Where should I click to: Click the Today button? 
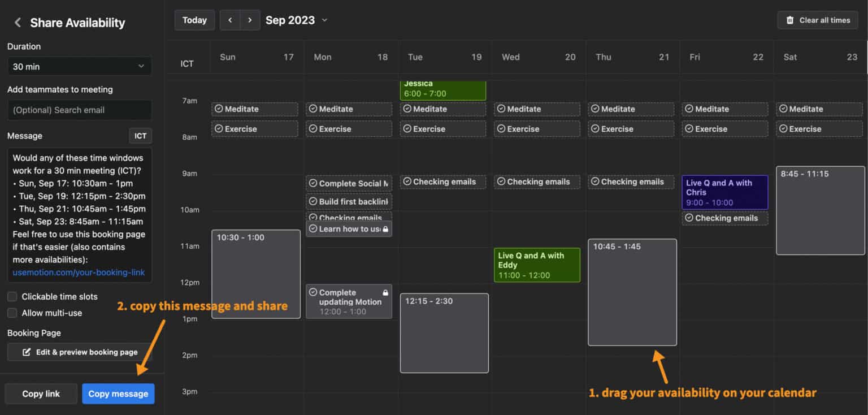coord(194,20)
